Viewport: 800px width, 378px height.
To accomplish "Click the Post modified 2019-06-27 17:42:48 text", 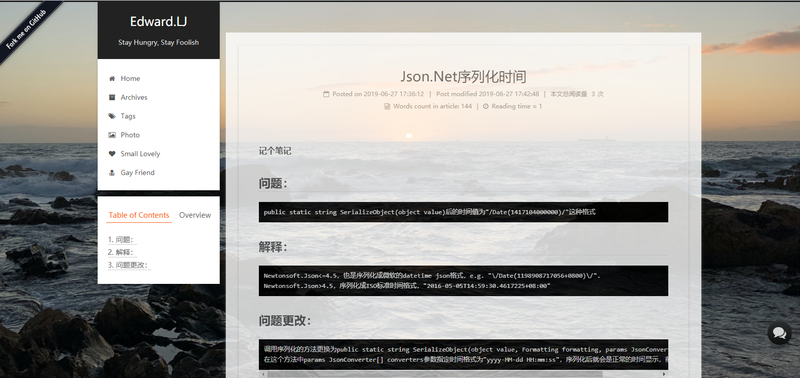I will click(x=487, y=94).
